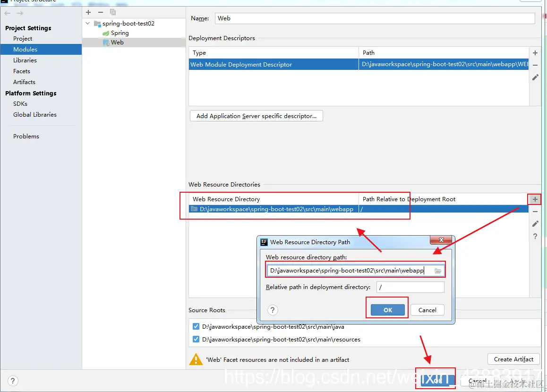Edit web resource directory with pencil icon
Viewport: 547px width, 392px height.
(535, 224)
